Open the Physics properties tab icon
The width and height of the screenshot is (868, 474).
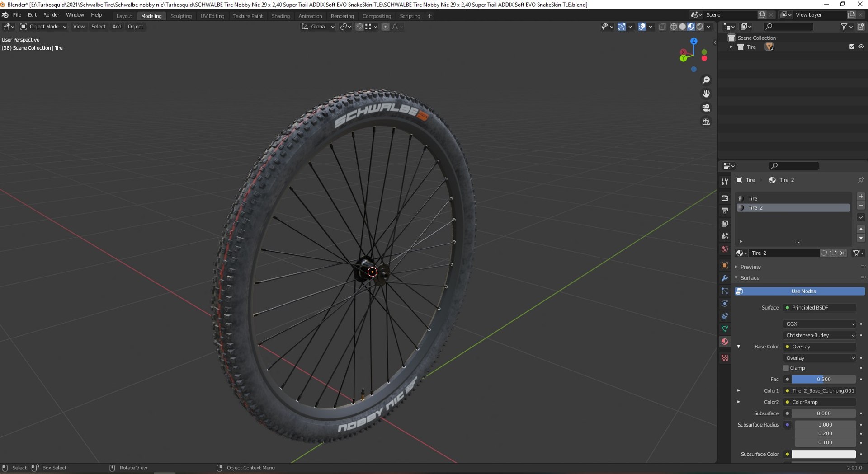(x=725, y=304)
